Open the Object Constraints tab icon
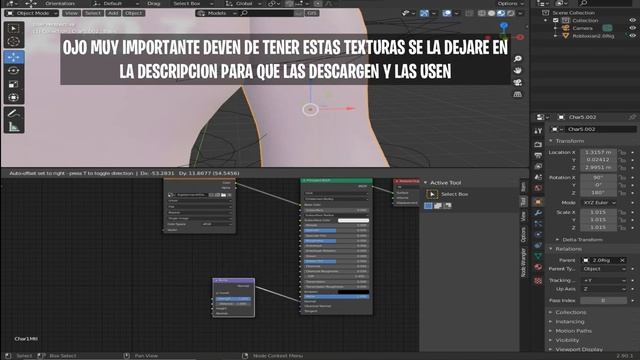The width and height of the screenshot is (640, 360). pos(538,245)
